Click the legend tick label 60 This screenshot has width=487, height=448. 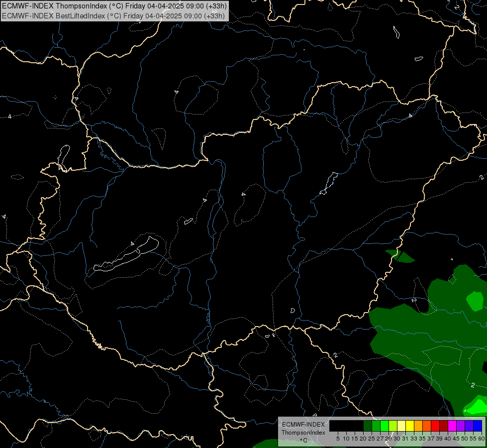(x=482, y=439)
